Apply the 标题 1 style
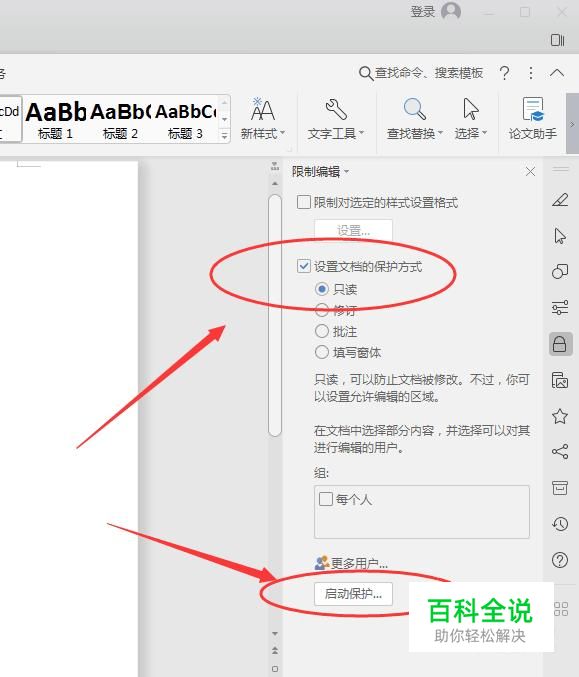The width and height of the screenshot is (579, 677). (55, 119)
